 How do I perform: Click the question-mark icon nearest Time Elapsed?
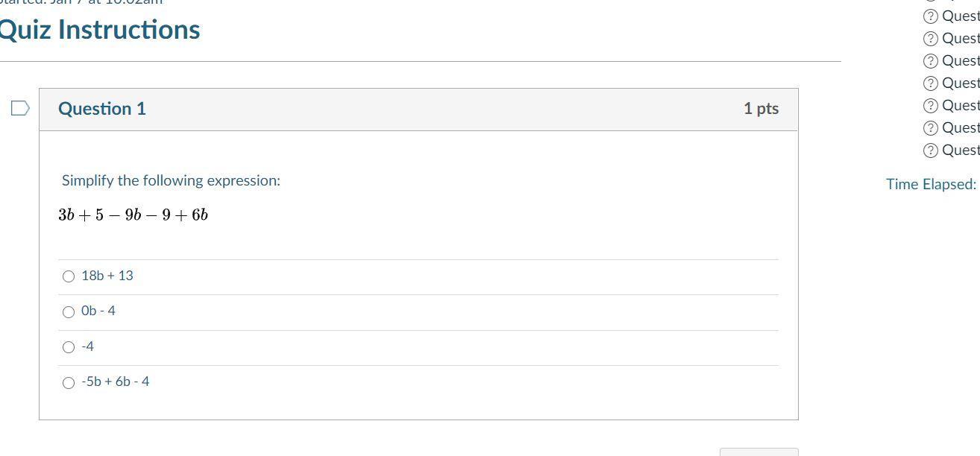[930, 151]
